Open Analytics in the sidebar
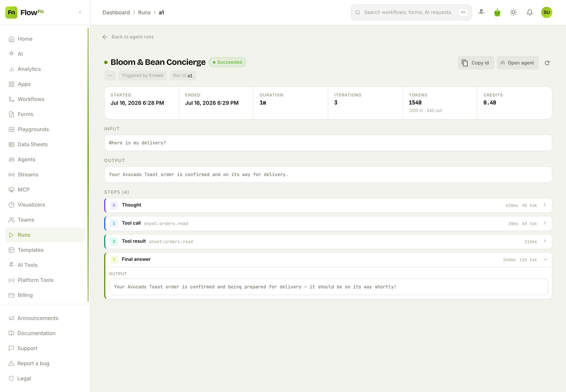 pos(45,69)
